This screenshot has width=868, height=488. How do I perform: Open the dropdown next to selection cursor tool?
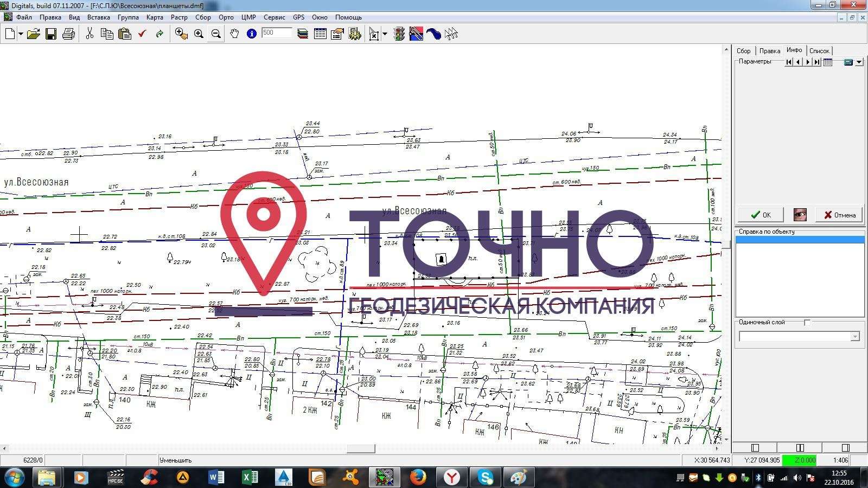point(385,34)
